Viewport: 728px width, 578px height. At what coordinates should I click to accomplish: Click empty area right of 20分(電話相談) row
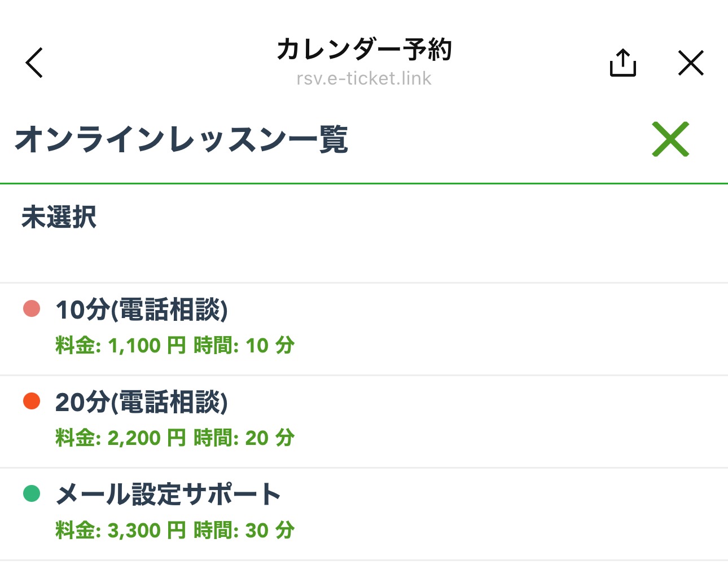(508, 421)
